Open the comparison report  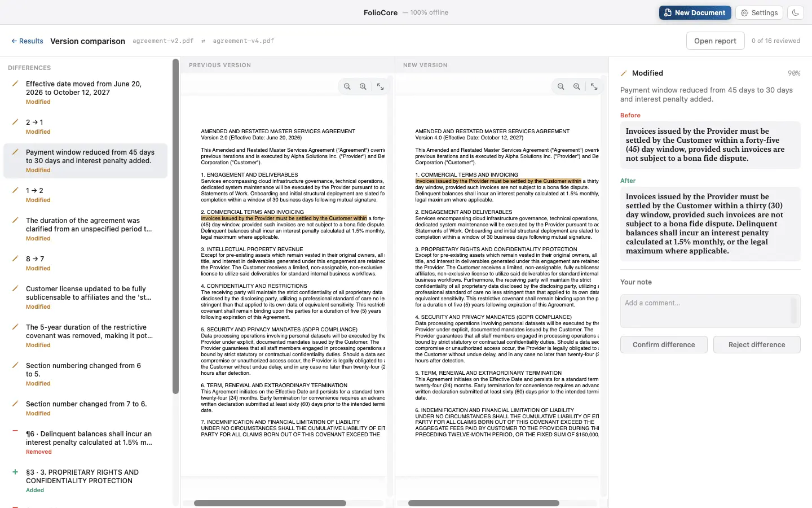pyautogui.click(x=715, y=41)
